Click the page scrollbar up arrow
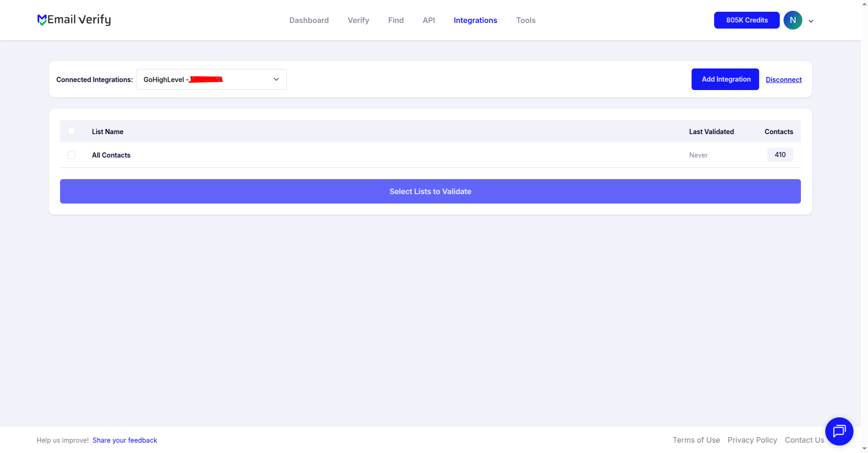This screenshot has height=453, width=868. coord(864,4)
